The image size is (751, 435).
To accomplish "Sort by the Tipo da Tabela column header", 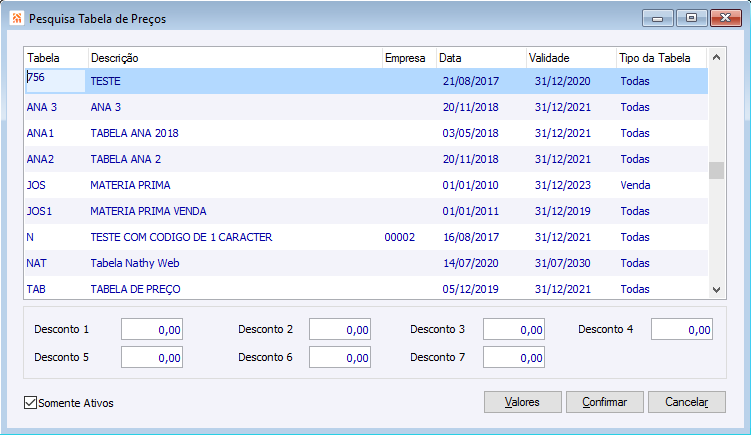I will 661,58.
